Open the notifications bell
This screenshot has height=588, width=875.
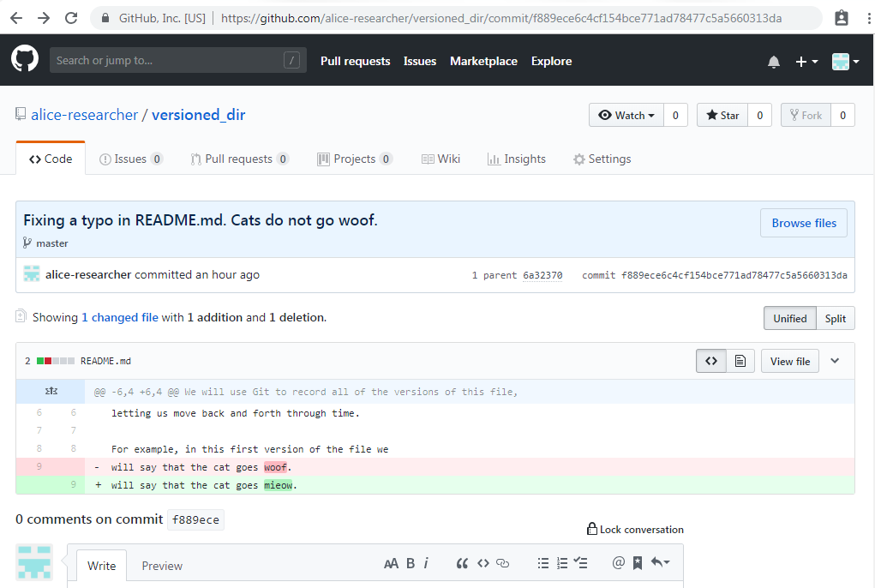[774, 62]
